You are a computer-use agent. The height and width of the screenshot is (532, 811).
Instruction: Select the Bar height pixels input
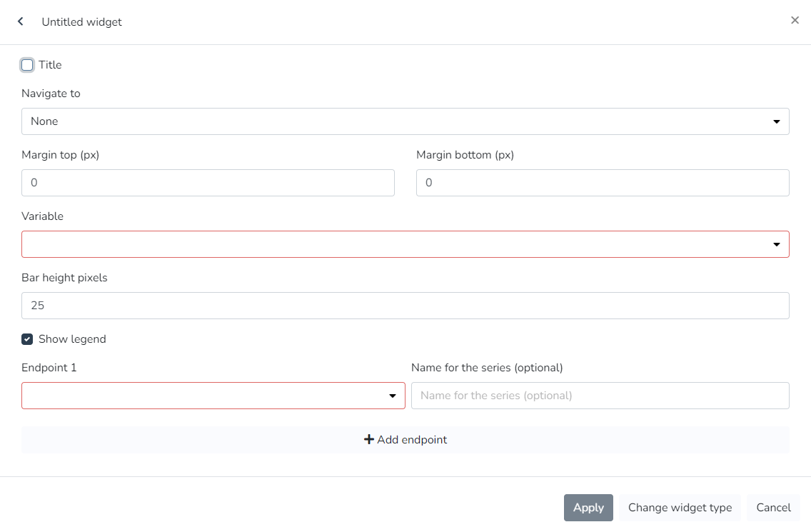pyautogui.click(x=405, y=306)
